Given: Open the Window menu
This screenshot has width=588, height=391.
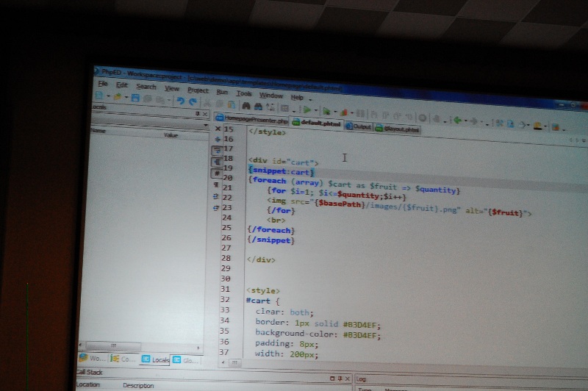Looking at the screenshot, I should [x=270, y=96].
